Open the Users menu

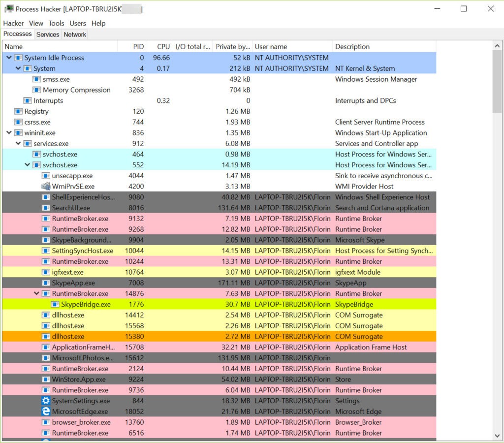coord(78,24)
